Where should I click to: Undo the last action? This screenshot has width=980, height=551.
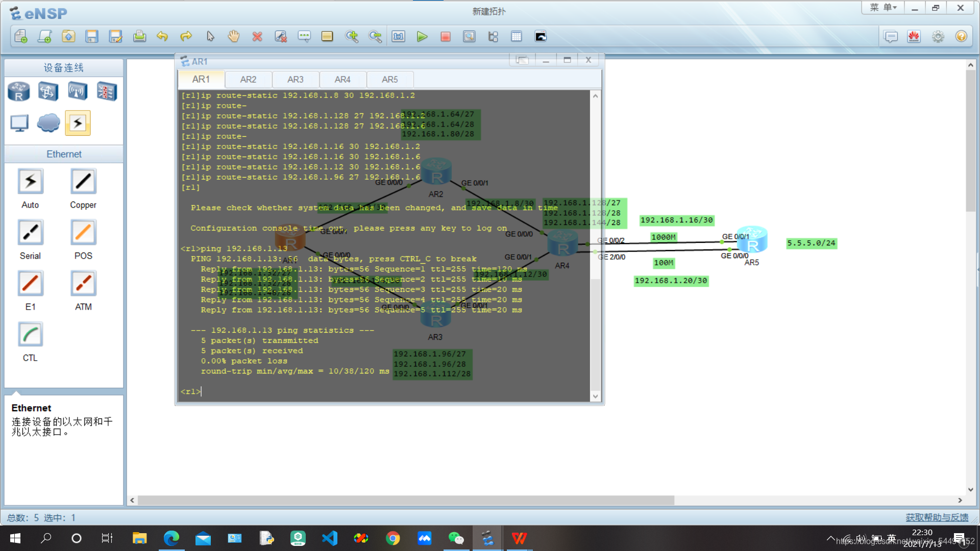[162, 36]
